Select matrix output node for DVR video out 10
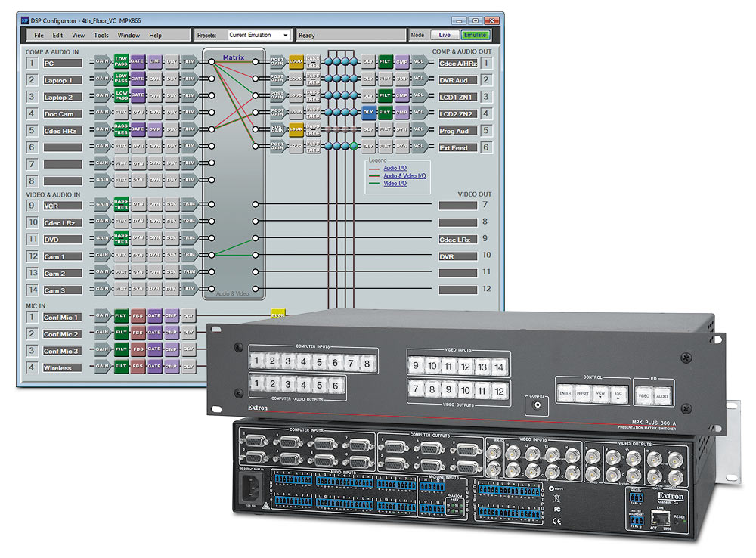 [x=255, y=255]
